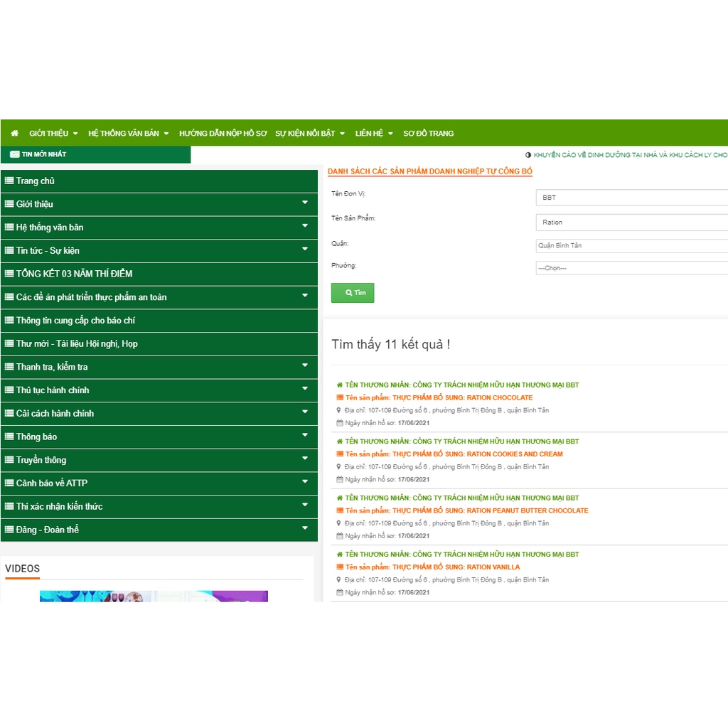Image resolution: width=728 pixels, height=728 pixels.
Task: Click the Tên Sản Phẩm input field
Action: coord(631,223)
